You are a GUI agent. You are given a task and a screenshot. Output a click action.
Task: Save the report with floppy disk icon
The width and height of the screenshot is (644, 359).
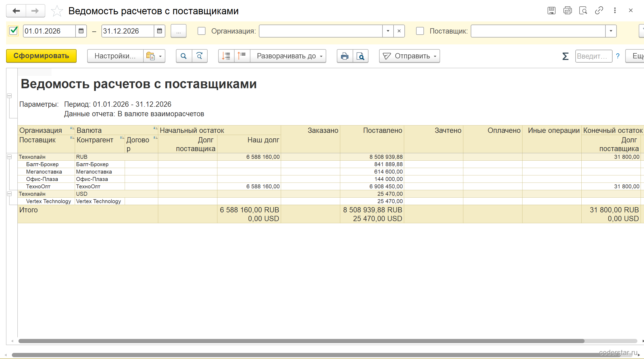click(551, 11)
